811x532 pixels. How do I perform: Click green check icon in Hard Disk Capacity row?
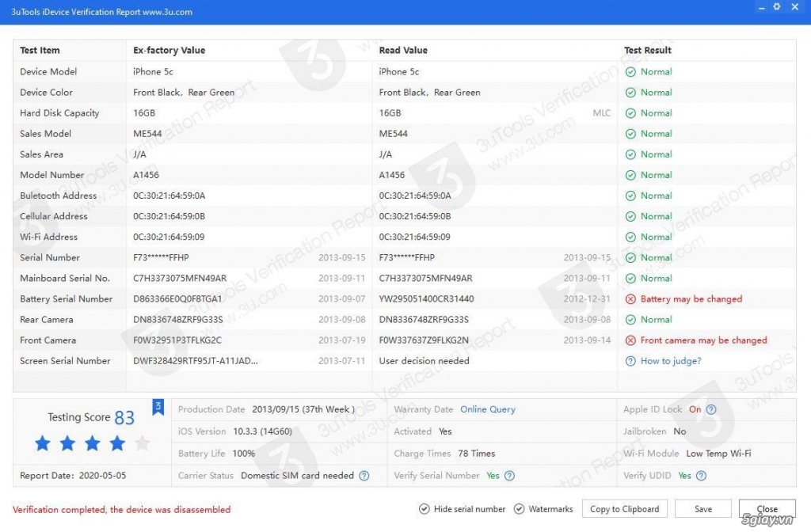click(x=630, y=113)
